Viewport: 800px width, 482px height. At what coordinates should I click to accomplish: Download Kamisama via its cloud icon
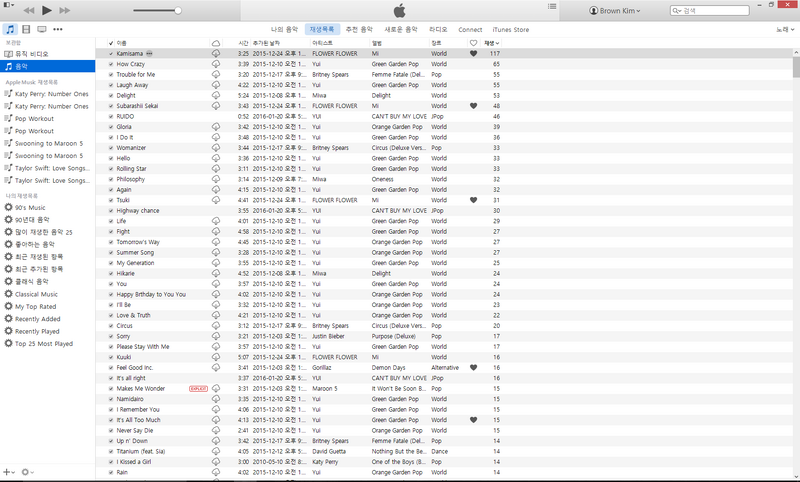[x=216, y=54]
